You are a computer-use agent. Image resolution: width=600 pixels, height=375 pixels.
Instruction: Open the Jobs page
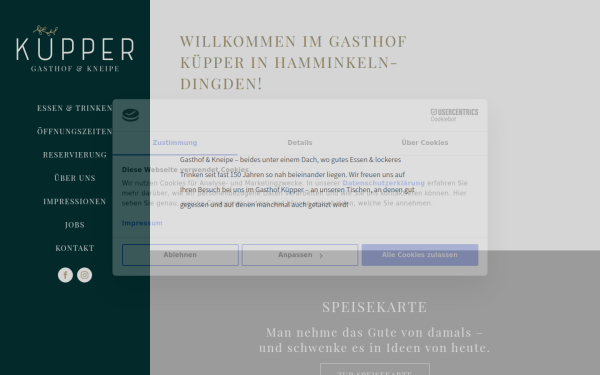click(75, 225)
